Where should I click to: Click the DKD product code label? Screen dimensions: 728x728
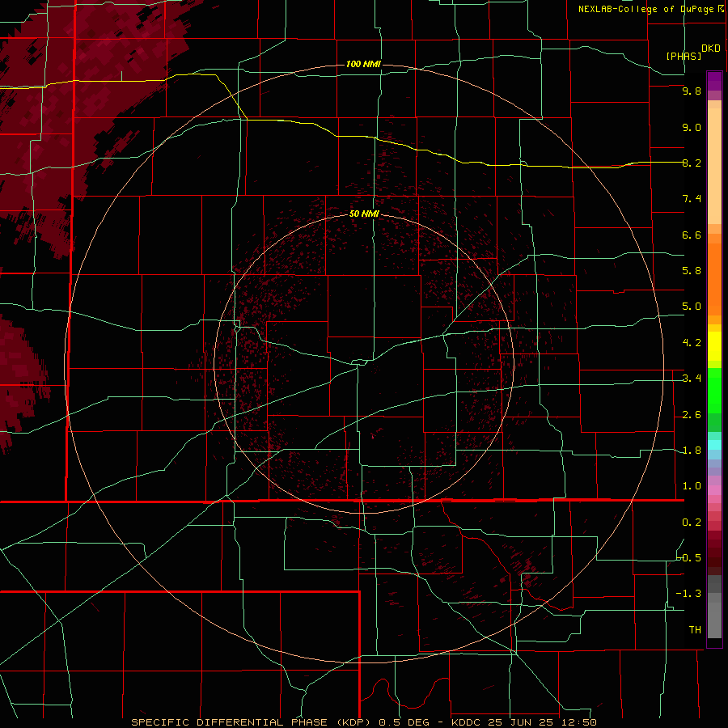click(711, 49)
